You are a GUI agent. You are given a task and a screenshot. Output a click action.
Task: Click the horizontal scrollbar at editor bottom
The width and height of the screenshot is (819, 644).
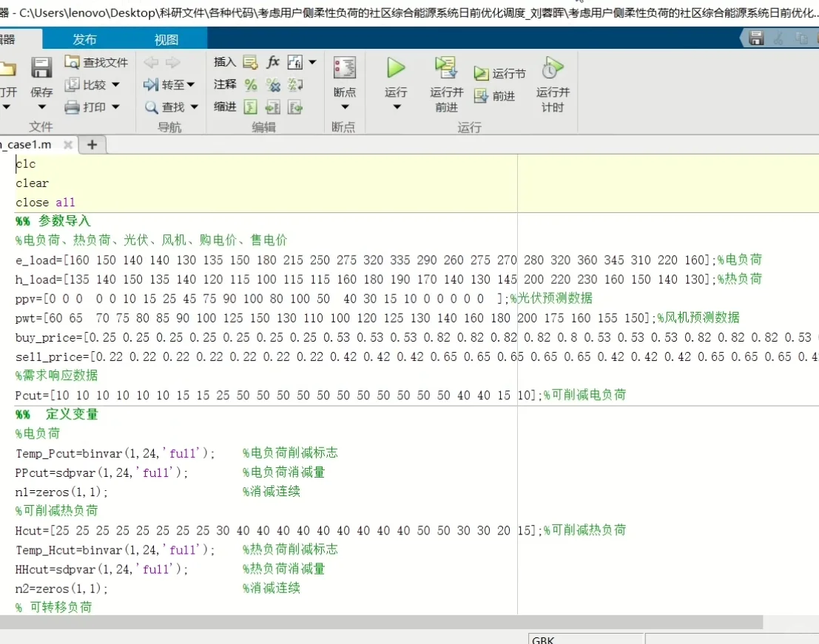click(x=381, y=622)
